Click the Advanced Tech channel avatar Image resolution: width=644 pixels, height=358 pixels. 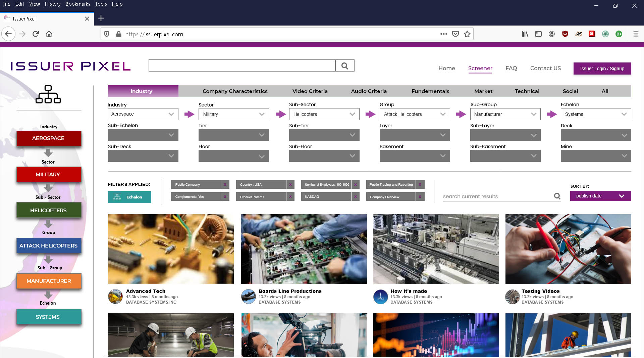click(115, 297)
